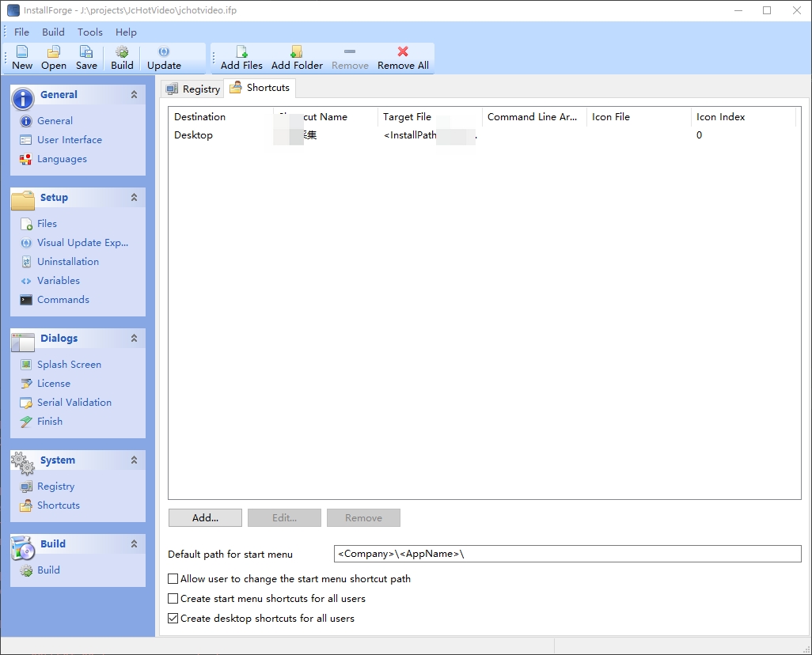Screen dimensions: 812x655
Task: Click the Build disc header icon
Action: coord(23,548)
